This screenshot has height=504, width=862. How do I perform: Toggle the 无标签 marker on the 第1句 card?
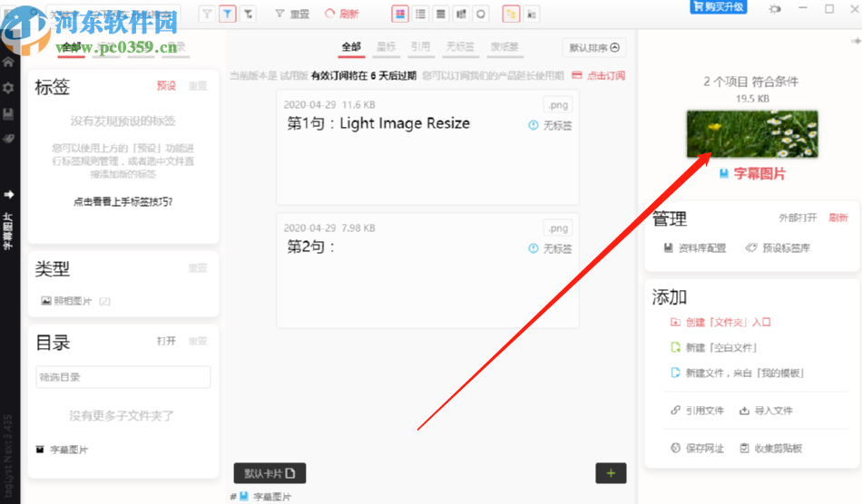(550, 126)
